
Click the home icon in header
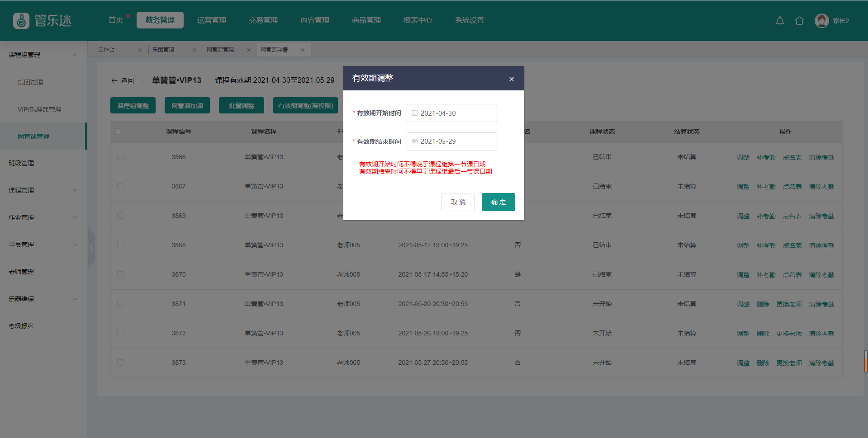tap(799, 21)
